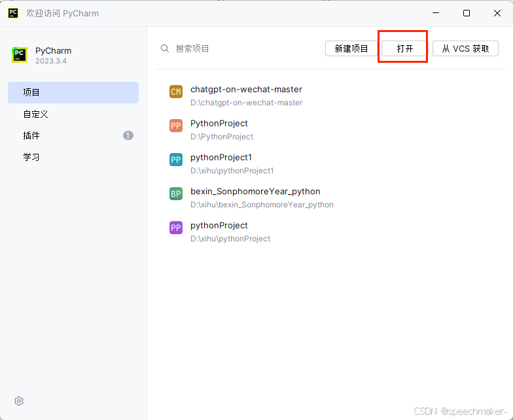The image size is (513, 420).
Task: Click path D:\xihu\pythonProject
Action: (230, 239)
